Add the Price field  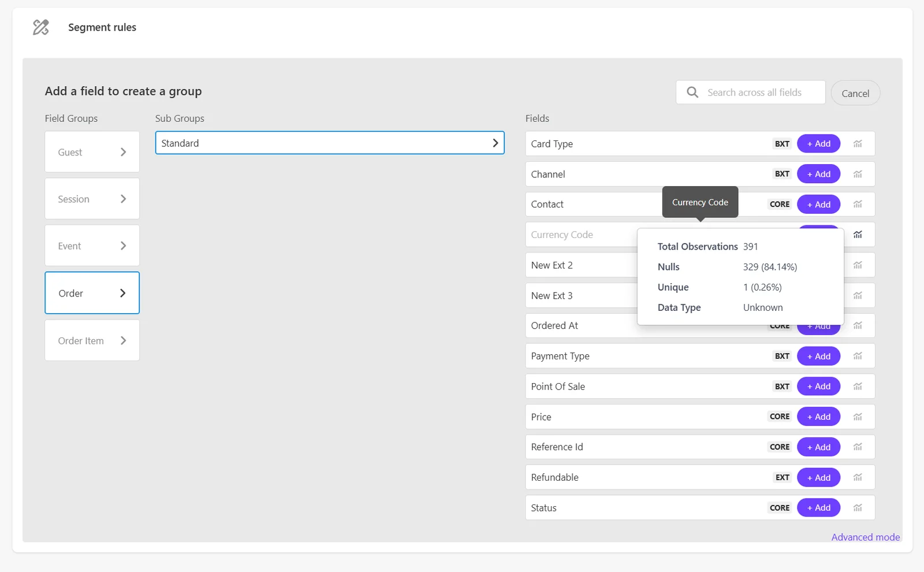(819, 417)
